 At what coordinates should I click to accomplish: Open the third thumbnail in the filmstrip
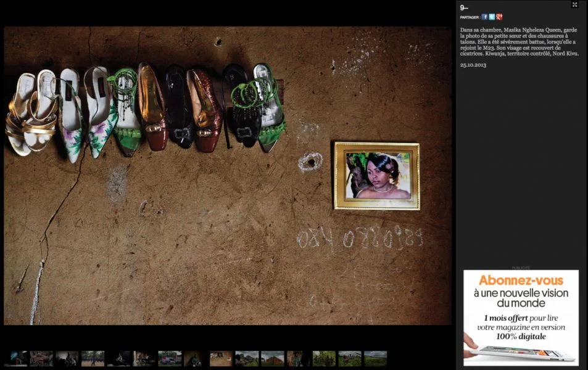(x=67, y=358)
